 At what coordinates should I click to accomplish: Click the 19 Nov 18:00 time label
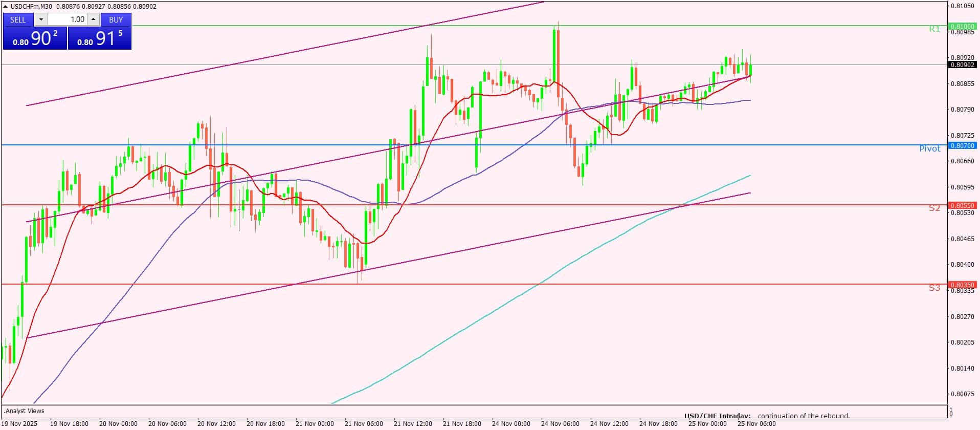[69, 423]
